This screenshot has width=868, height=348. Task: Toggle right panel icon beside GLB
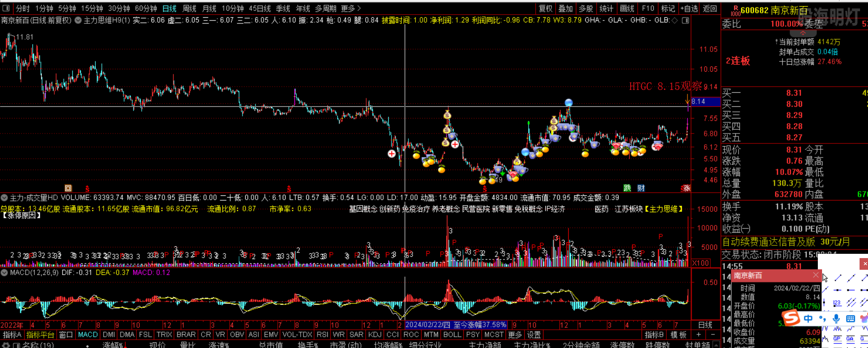pos(686,20)
